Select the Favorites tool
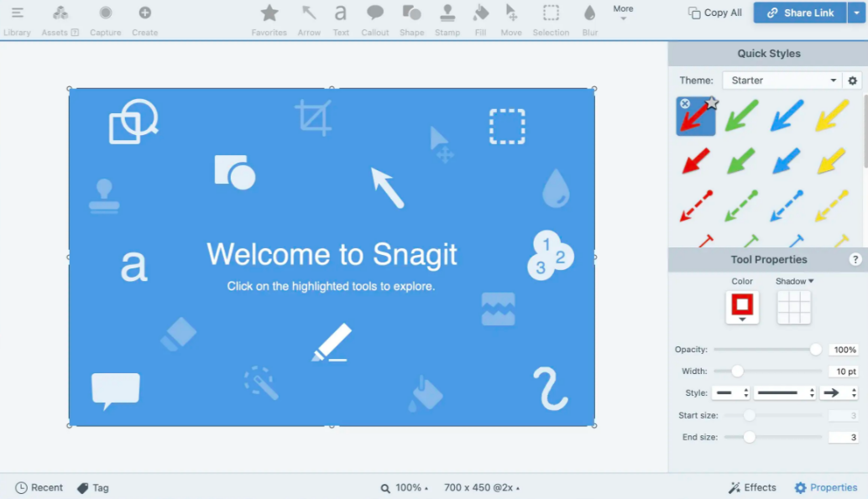This screenshot has height=499, width=868. [x=269, y=20]
